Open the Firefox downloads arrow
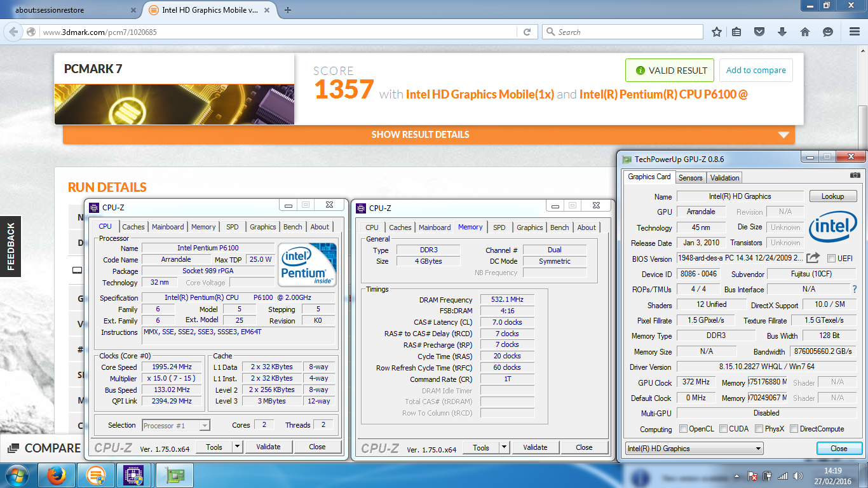Viewport: 868px width, 488px height. [782, 32]
